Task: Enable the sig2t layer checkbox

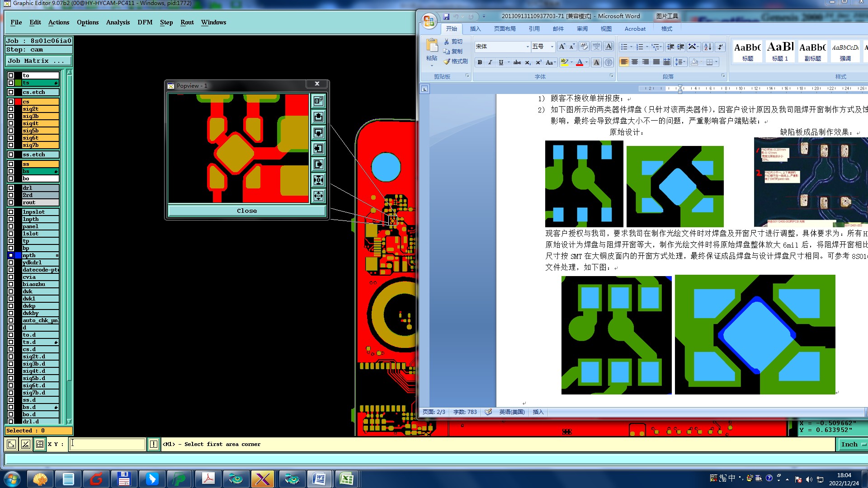Action: 11,109
